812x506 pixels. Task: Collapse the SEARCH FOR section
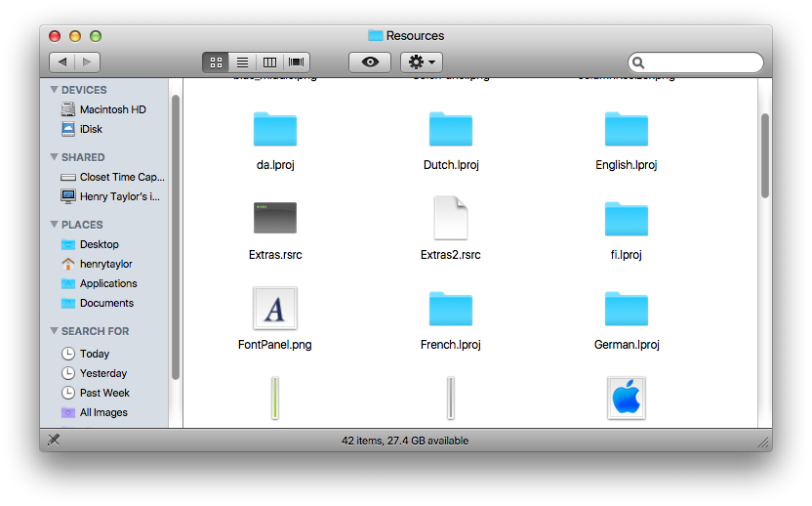pyautogui.click(x=54, y=331)
